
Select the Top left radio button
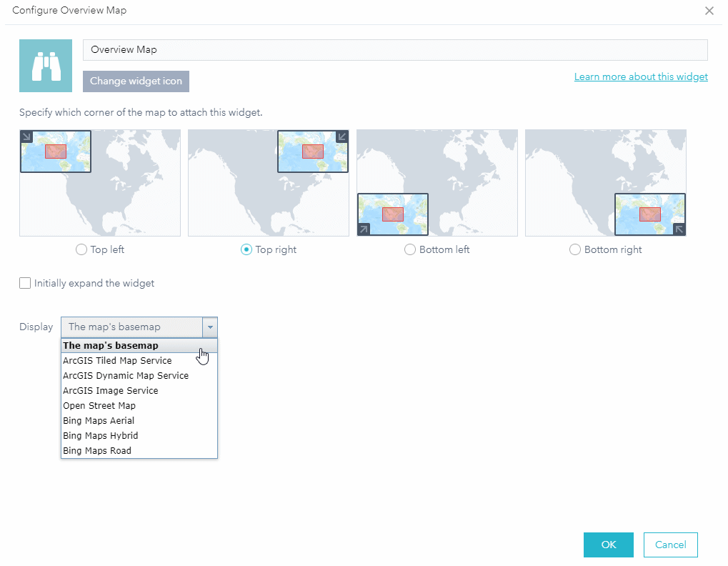coord(81,249)
